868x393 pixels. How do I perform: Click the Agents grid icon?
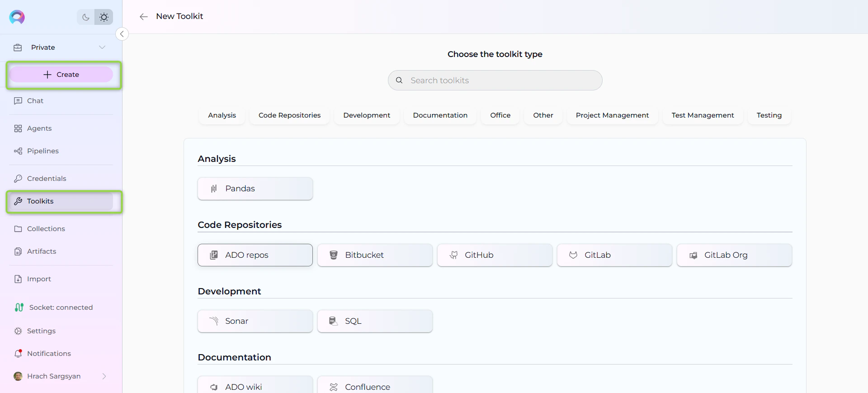[x=18, y=128]
